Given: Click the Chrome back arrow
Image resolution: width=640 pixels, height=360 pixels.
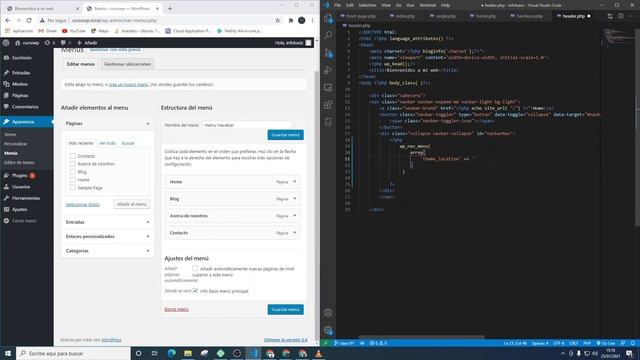Looking at the screenshot, I should point(8,20).
